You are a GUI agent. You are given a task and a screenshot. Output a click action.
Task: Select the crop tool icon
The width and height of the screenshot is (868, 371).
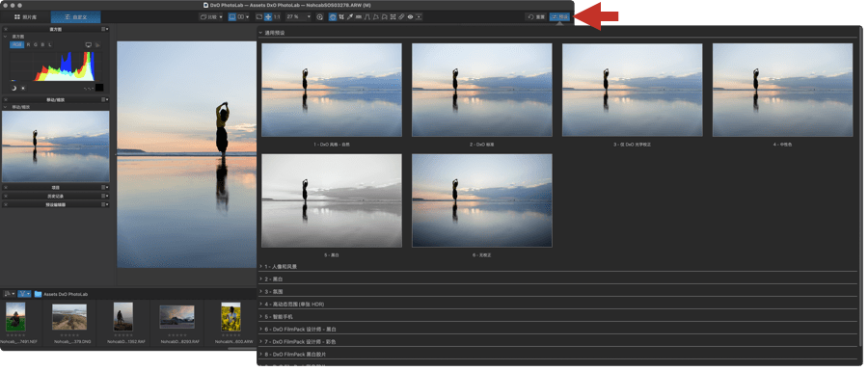341,17
